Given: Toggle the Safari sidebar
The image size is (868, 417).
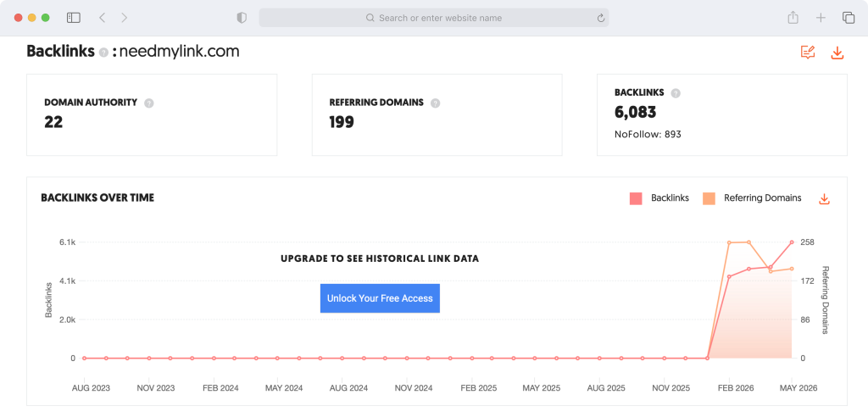Looking at the screenshot, I should (x=73, y=18).
